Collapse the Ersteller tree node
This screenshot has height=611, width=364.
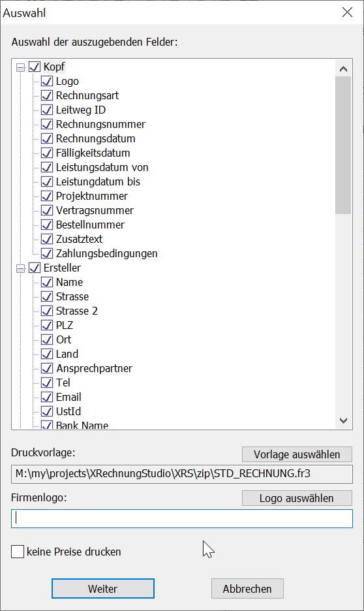[x=21, y=268]
